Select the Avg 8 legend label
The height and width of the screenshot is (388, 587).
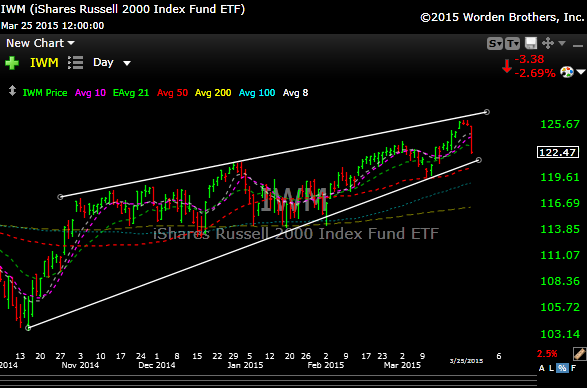coord(295,93)
